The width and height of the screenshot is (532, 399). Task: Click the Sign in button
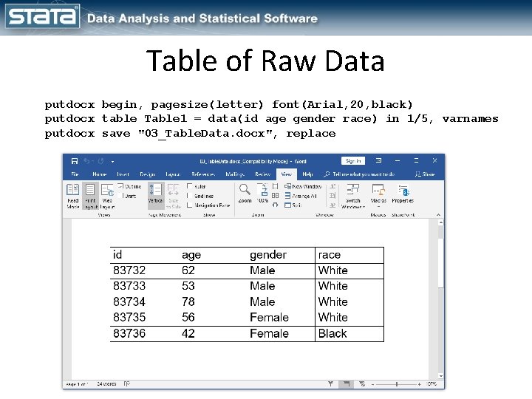[353, 160]
